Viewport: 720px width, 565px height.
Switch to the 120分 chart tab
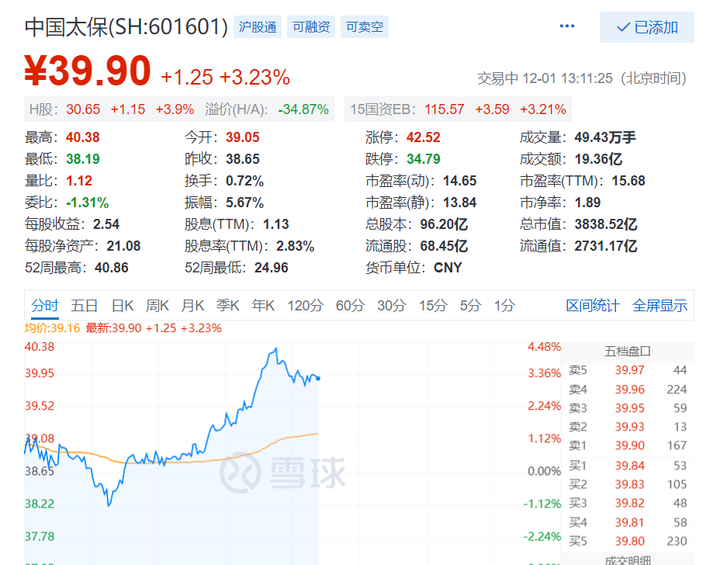[x=305, y=305]
